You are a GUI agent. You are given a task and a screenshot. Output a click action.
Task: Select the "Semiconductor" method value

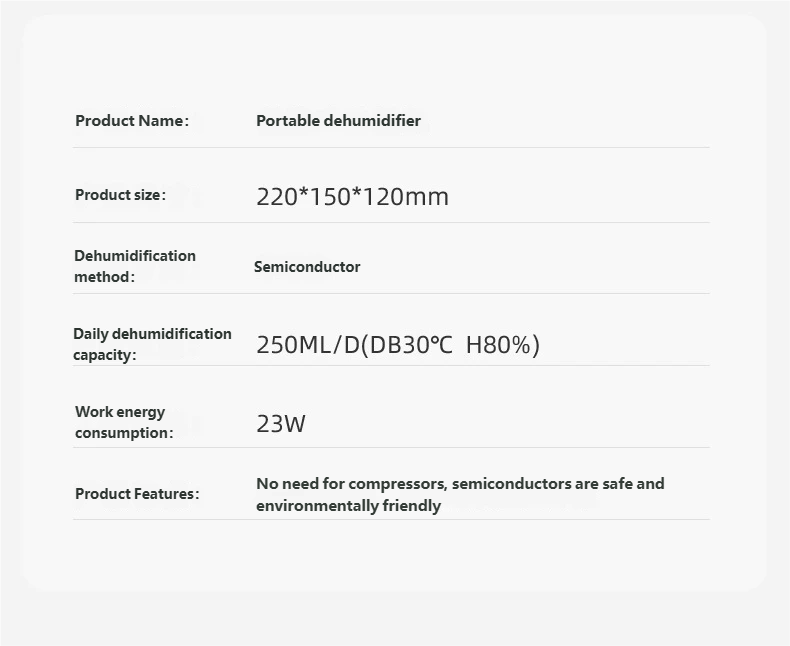307,267
